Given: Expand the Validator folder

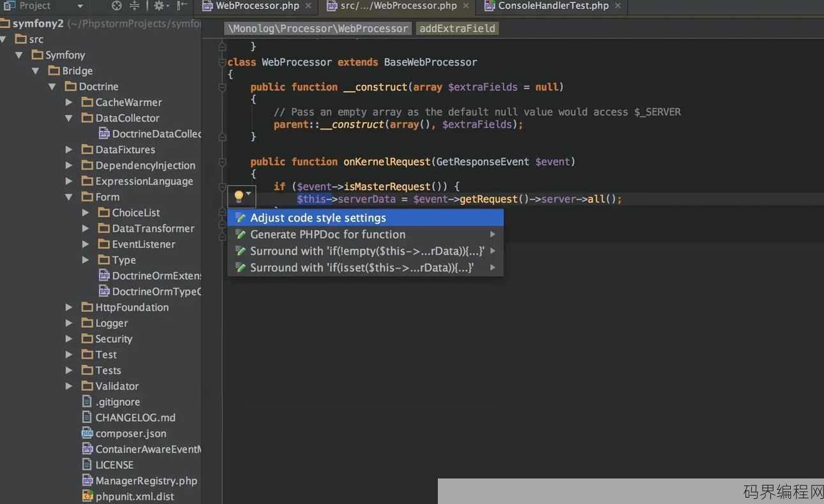Looking at the screenshot, I should pos(69,386).
